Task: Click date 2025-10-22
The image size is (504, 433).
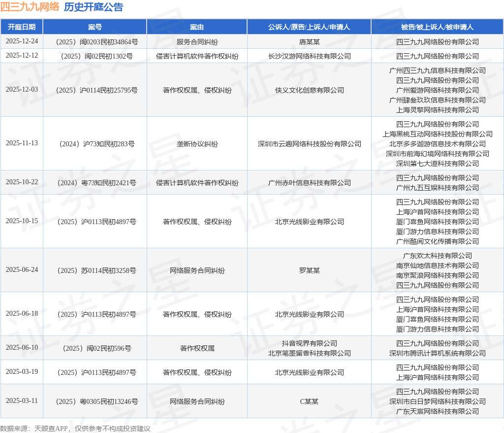Action: [x=22, y=182]
